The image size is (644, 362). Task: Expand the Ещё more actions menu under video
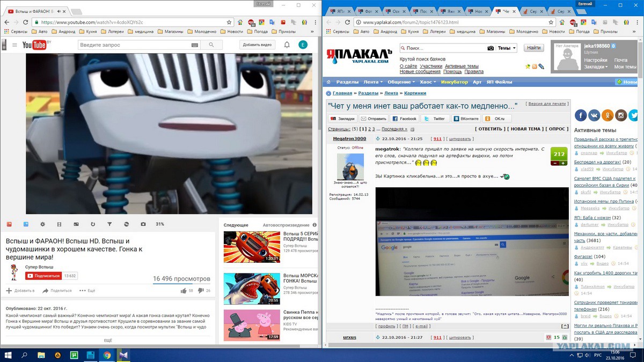(x=87, y=291)
